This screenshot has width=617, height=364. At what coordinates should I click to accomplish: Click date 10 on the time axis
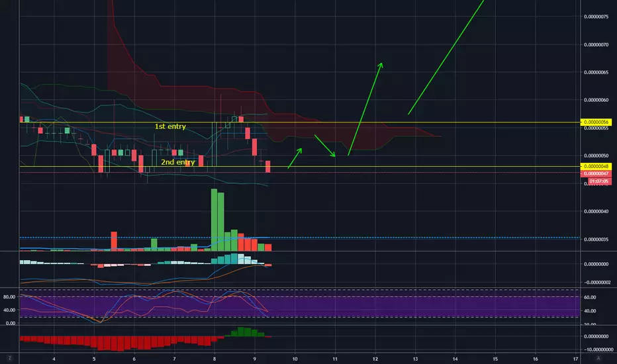[295, 359]
